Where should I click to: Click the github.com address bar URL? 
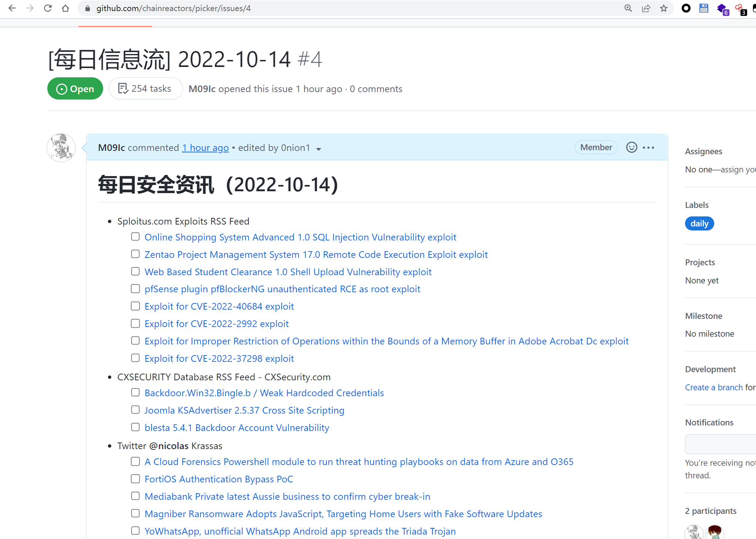[173, 8]
